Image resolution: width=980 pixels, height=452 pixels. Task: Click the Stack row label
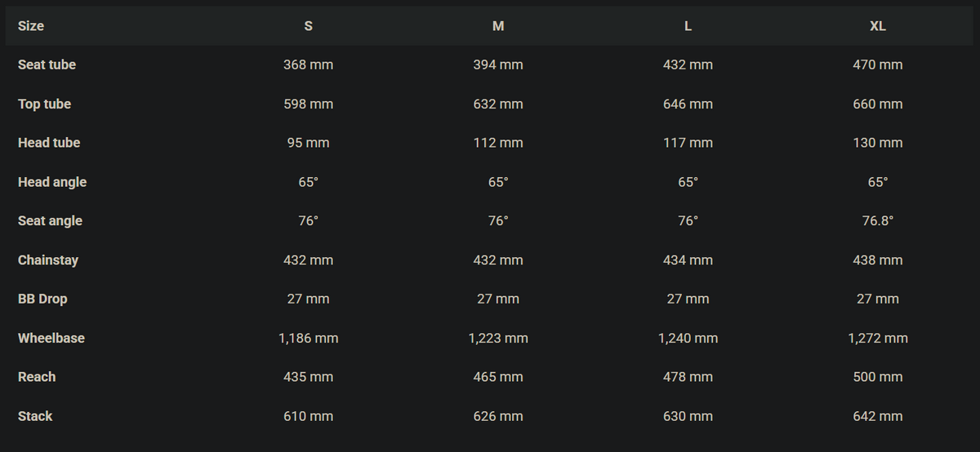point(35,416)
